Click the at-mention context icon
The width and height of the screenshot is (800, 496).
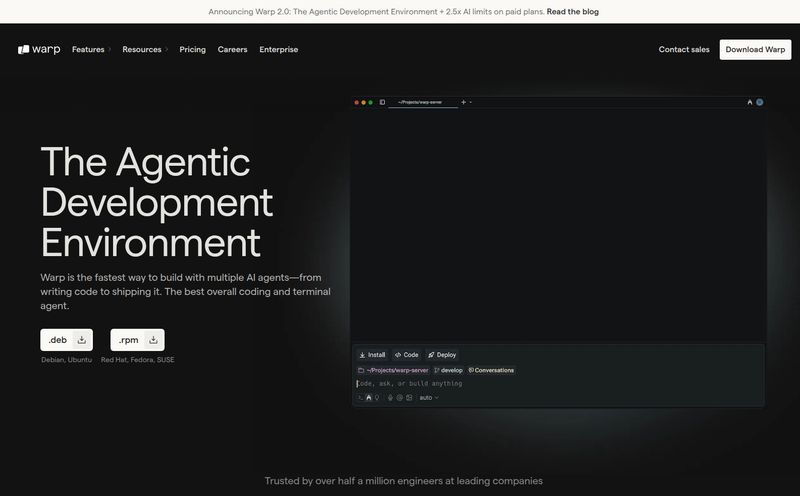[399, 398]
